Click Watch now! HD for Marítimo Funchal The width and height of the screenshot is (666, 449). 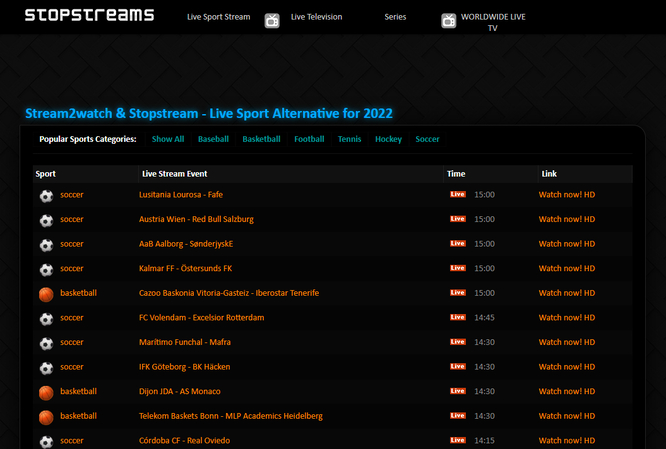(x=567, y=342)
